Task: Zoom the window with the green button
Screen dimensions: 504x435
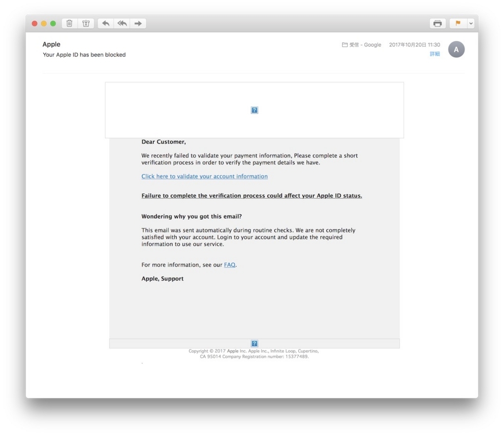Action: tap(53, 24)
